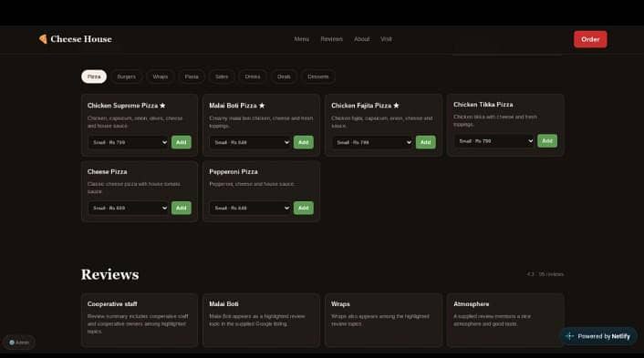
Task: Click the red Order button
Action: tap(590, 39)
